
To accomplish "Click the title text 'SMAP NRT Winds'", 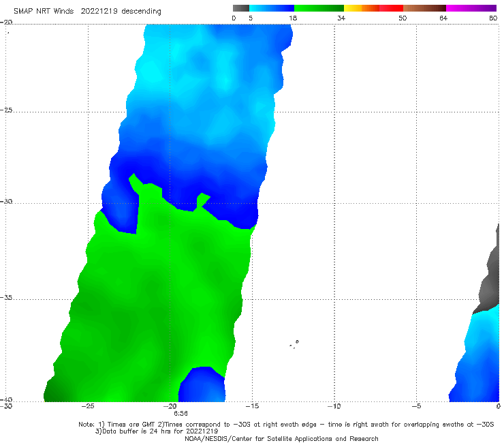I will click(x=44, y=11).
